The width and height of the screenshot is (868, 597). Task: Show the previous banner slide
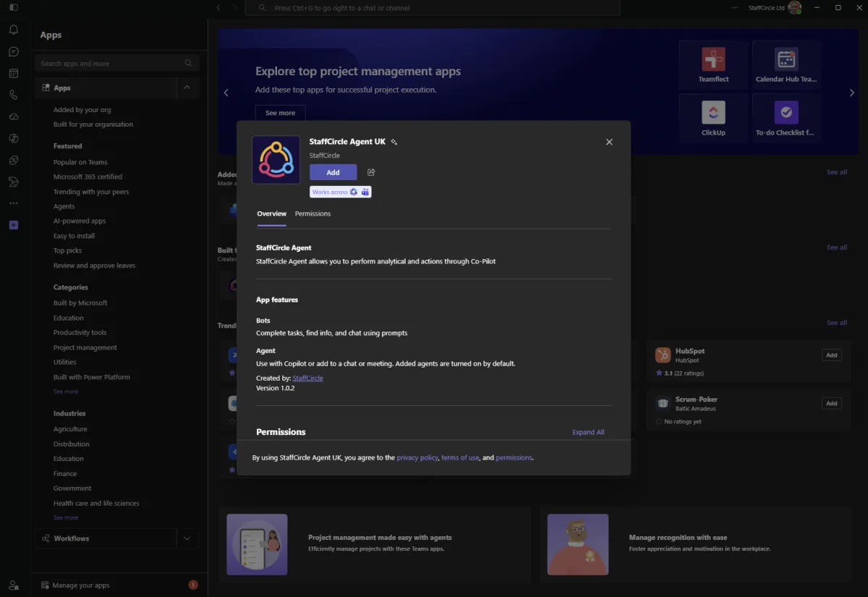click(226, 93)
